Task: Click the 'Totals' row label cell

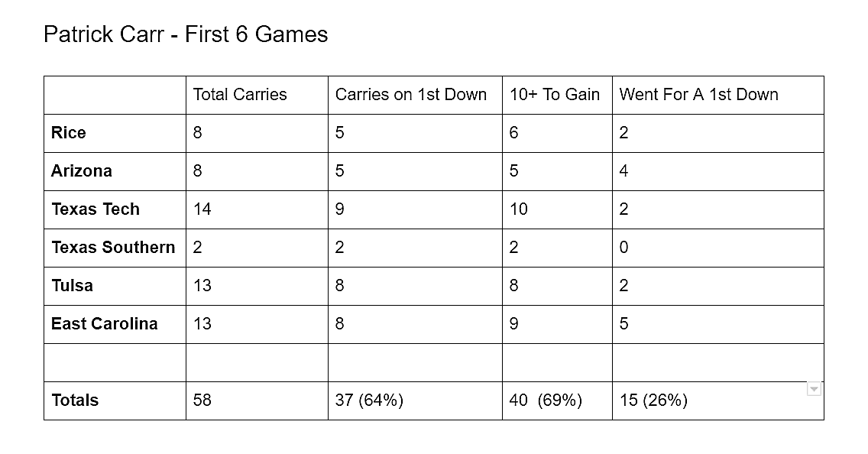Action: (x=115, y=400)
